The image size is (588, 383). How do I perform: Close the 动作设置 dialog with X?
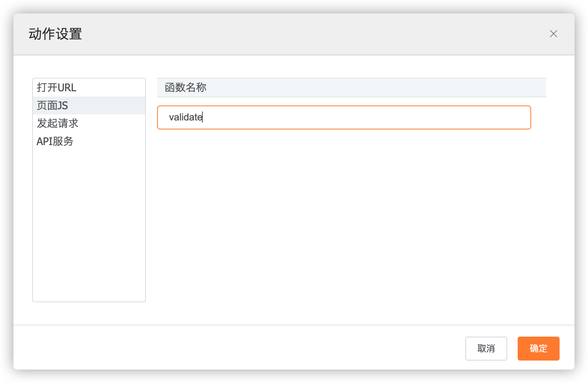553,34
